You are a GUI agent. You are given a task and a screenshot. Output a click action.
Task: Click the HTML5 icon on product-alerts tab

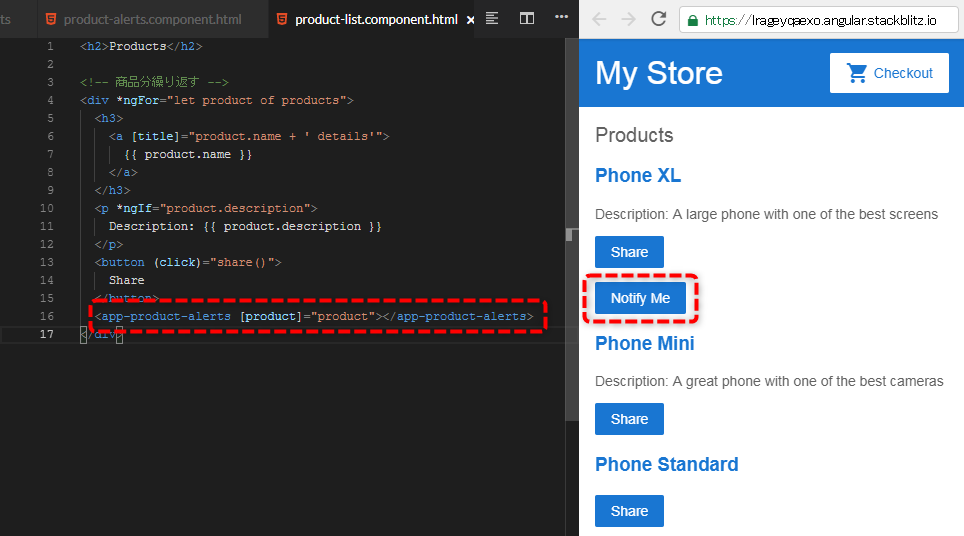(x=51, y=20)
